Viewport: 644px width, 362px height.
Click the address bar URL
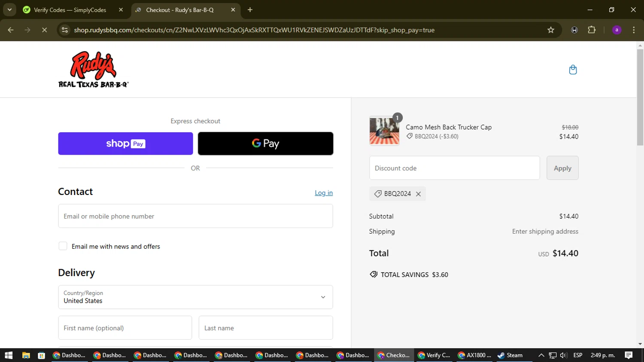pyautogui.click(x=254, y=30)
